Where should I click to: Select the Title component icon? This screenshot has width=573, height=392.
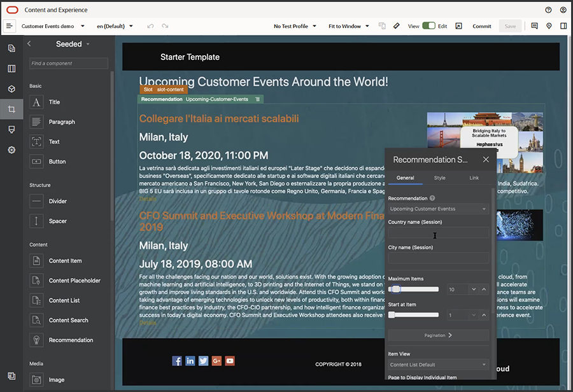pos(36,102)
